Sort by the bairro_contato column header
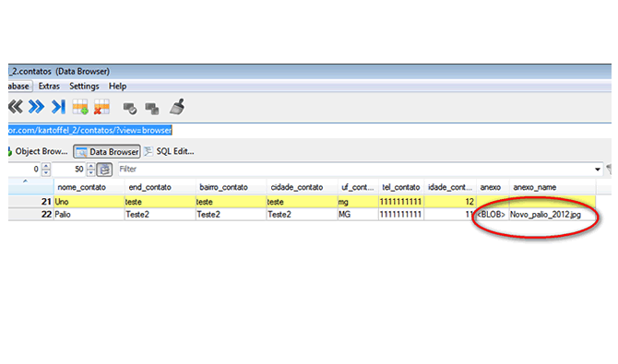618x364 pixels. [x=231, y=187]
